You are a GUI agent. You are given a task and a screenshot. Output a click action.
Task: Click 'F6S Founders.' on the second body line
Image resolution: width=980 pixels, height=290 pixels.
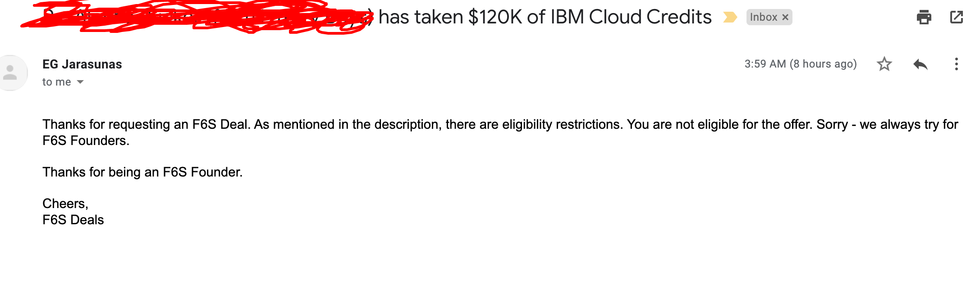(86, 140)
